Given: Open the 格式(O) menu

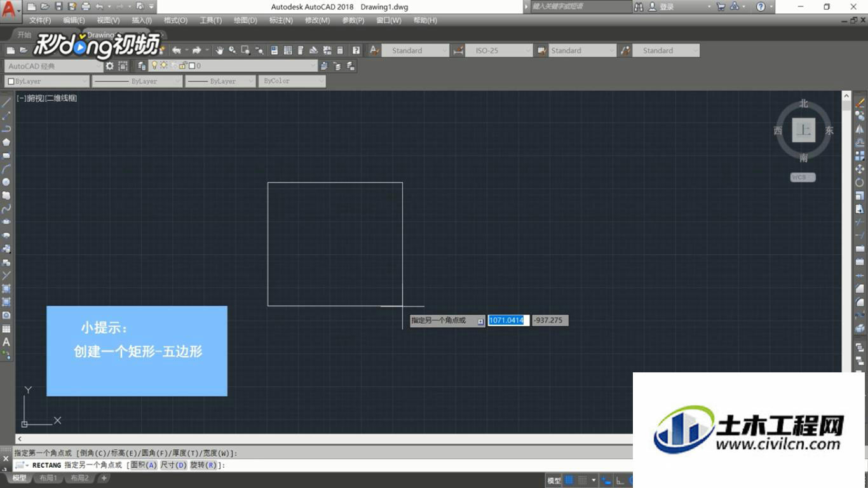Looking at the screenshot, I should click(x=175, y=20).
